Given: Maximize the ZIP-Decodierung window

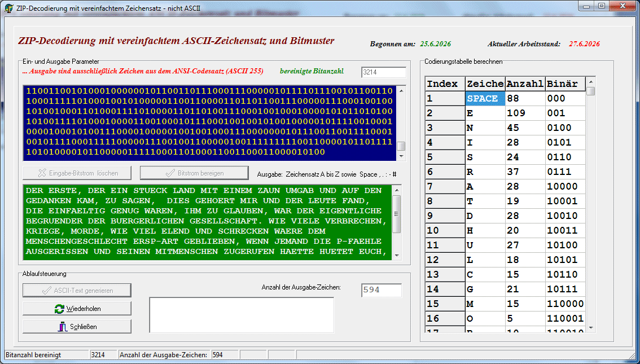Looking at the screenshot, I should coord(601,7).
